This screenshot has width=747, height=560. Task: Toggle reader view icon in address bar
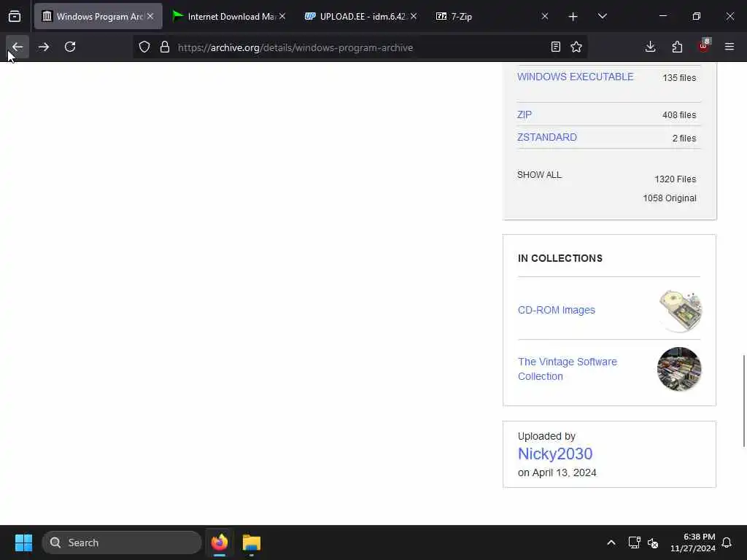coord(555,47)
